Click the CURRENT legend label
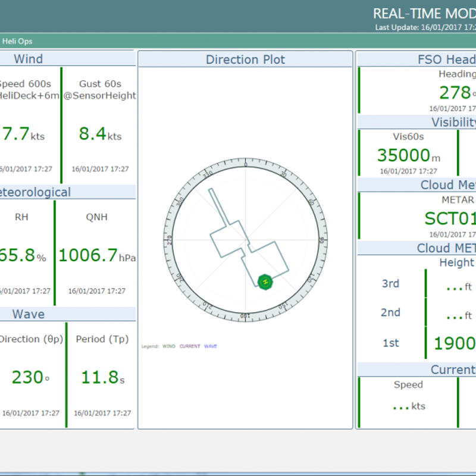The image size is (476, 476). (190, 346)
